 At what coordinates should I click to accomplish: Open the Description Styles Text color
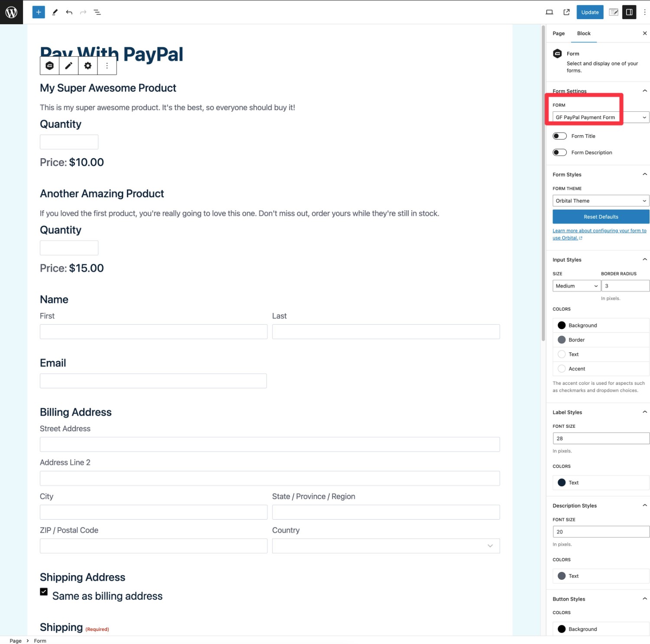point(601,576)
